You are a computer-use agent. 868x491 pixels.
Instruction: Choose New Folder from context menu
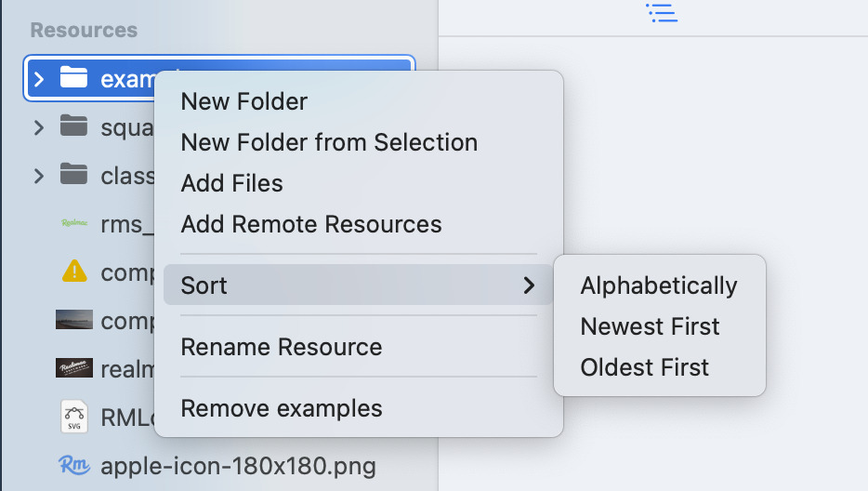click(x=243, y=101)
